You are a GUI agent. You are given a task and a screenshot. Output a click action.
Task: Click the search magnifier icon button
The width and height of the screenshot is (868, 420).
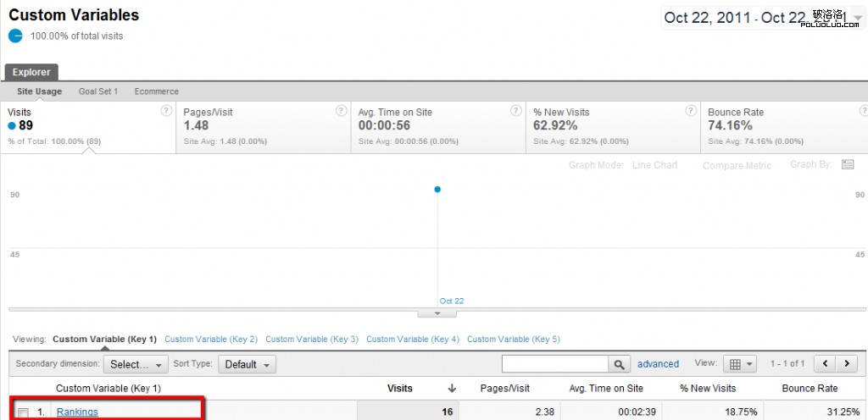point(620,364)
